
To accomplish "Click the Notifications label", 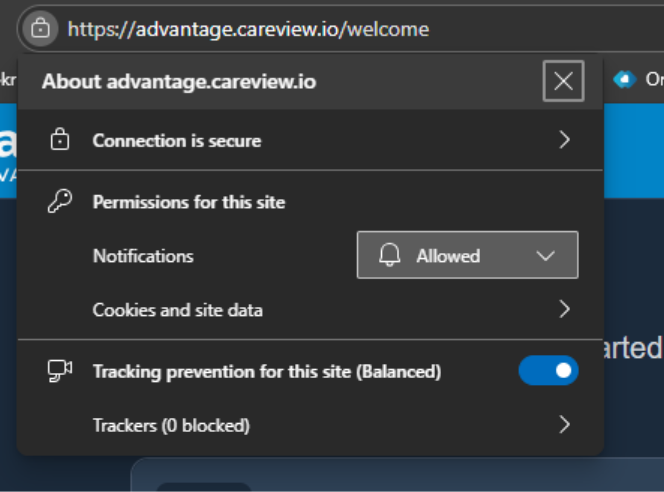I will (x=143, y=256).
